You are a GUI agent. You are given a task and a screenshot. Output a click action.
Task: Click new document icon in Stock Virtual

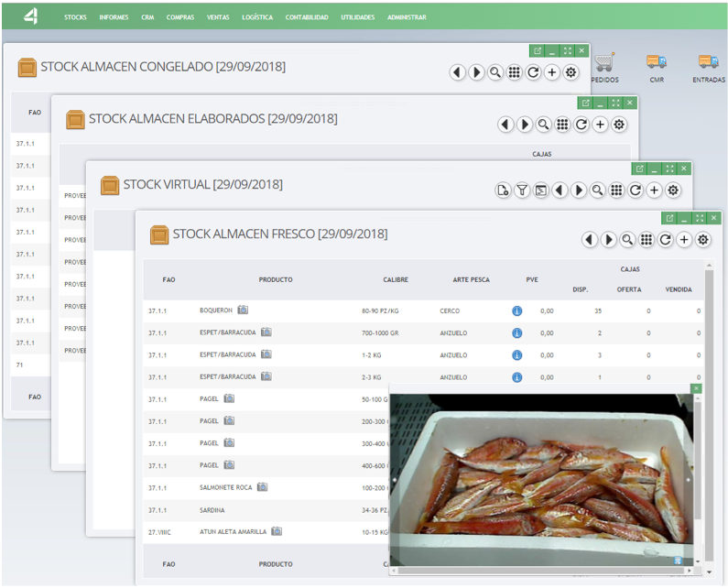[x=503, y=190]
